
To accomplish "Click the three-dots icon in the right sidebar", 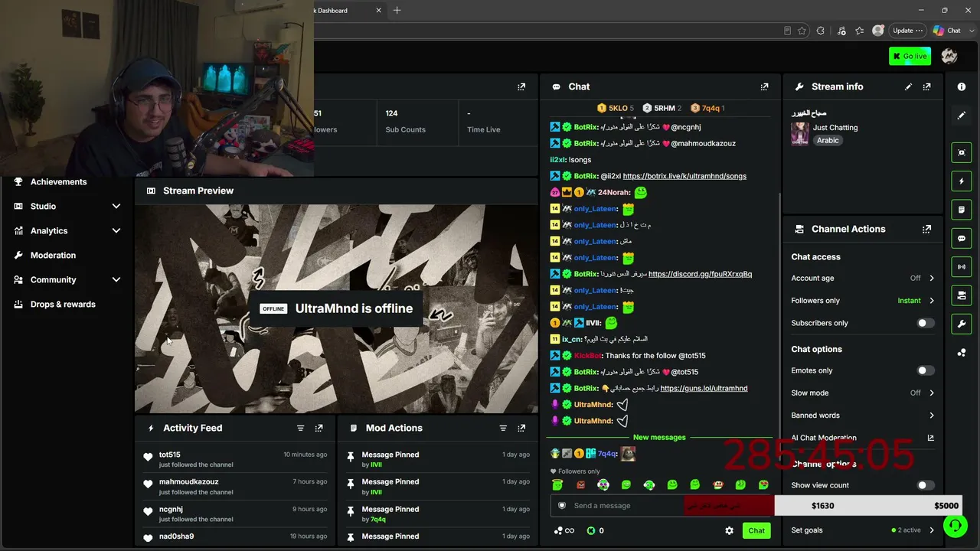I will (x=962, y=353).
